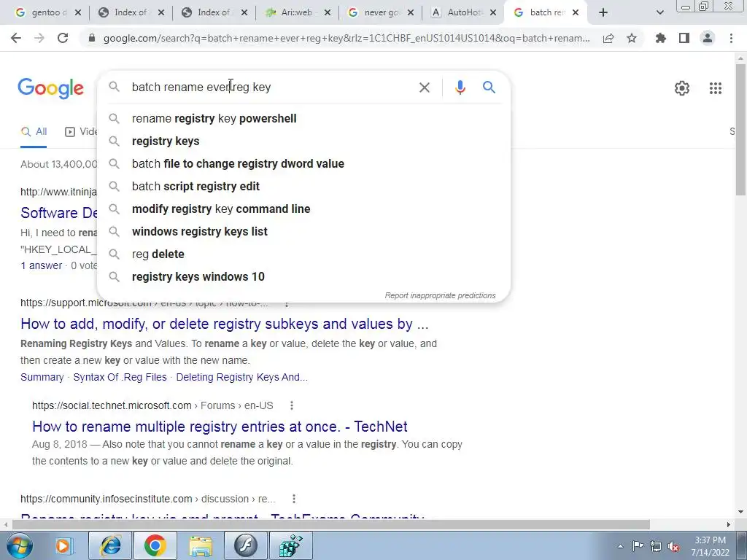This screenshot has height=560, width=747.
Task: Select suggestion batch file to change registry dword value
Action: pos(303,164)
